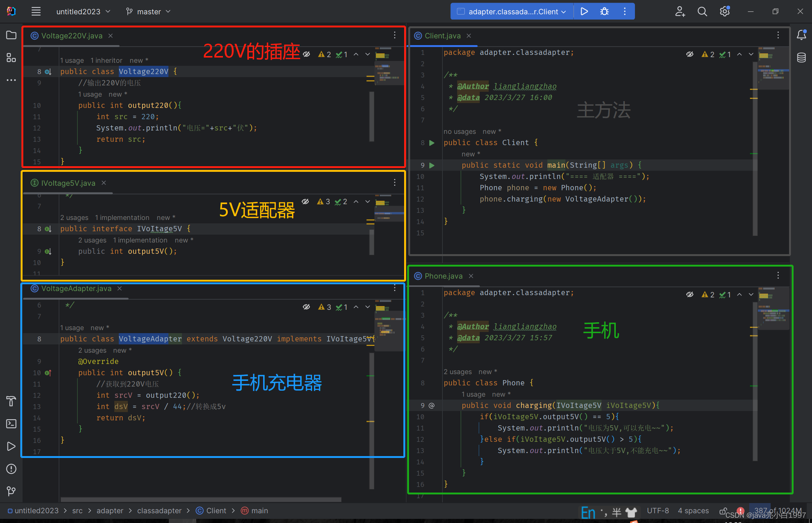Screen dimensions: 812x523
Task: Open tab options menu for Voltage220V.java
Action: [x=395, y=35]
